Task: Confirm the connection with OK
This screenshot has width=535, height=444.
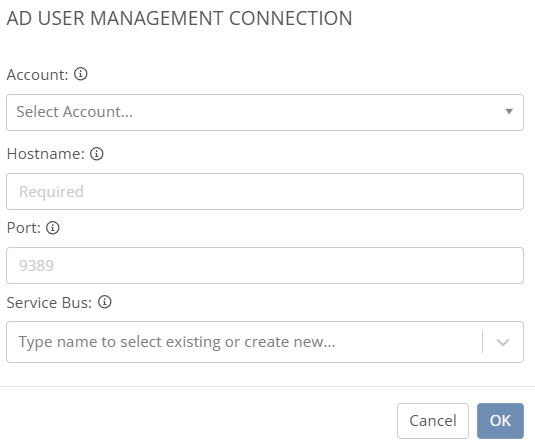Action: pyautogui.click(x=500, y=421)
